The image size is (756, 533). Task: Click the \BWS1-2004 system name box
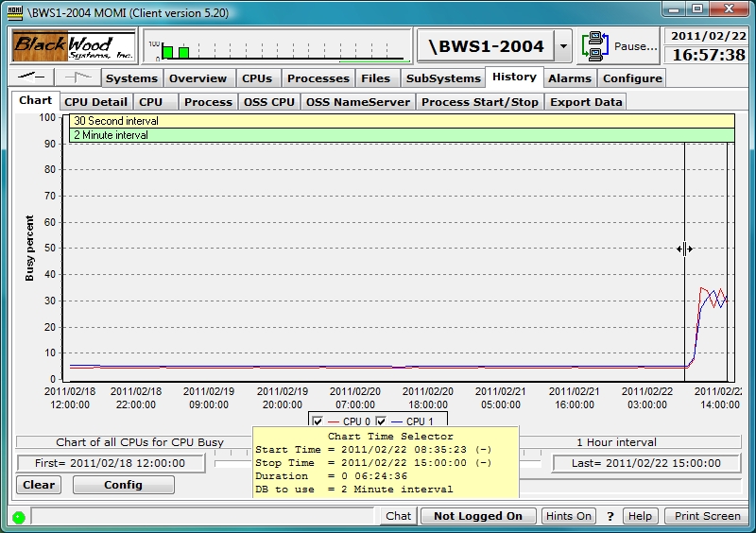pyautogui.click(x=486, y=47)
